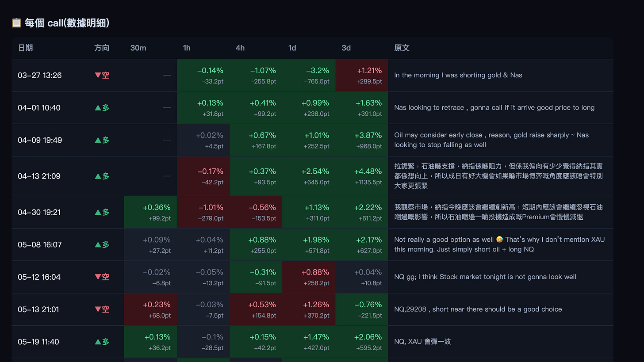Click the 1h column header
Viewport: 644px width, 362px height.
[187, 48]
